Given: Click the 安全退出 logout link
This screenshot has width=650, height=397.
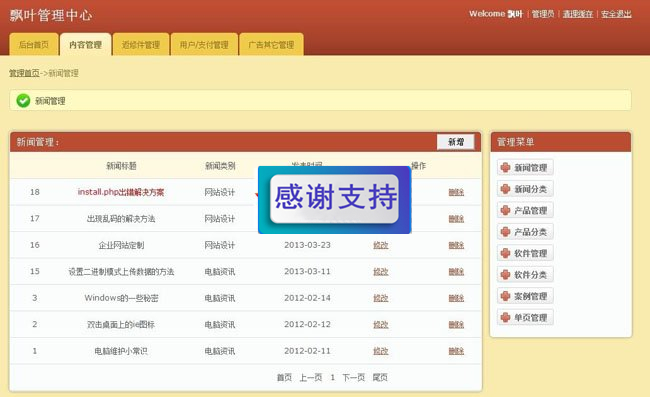Looking at the screenshot, I should tap(616, 14).
